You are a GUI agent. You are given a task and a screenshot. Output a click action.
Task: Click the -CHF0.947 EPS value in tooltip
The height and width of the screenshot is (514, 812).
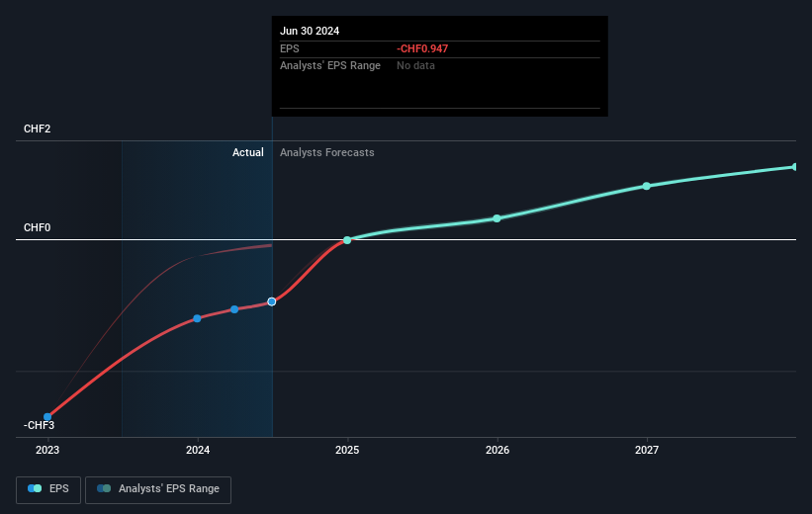point(422,48)
